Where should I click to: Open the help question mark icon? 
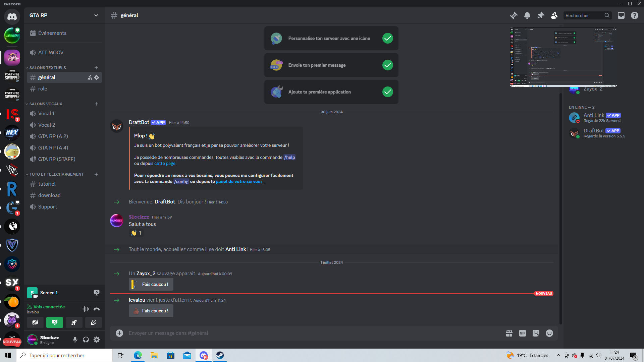[635, 15]
